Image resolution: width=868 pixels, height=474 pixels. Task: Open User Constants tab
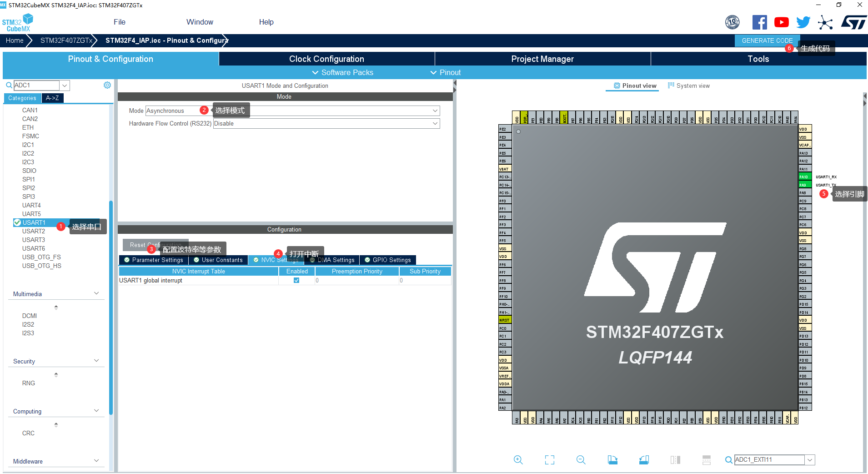218,260
